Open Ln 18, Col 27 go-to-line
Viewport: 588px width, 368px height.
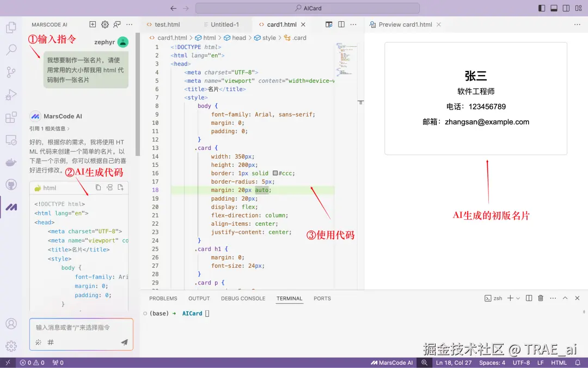pos(454,363)
